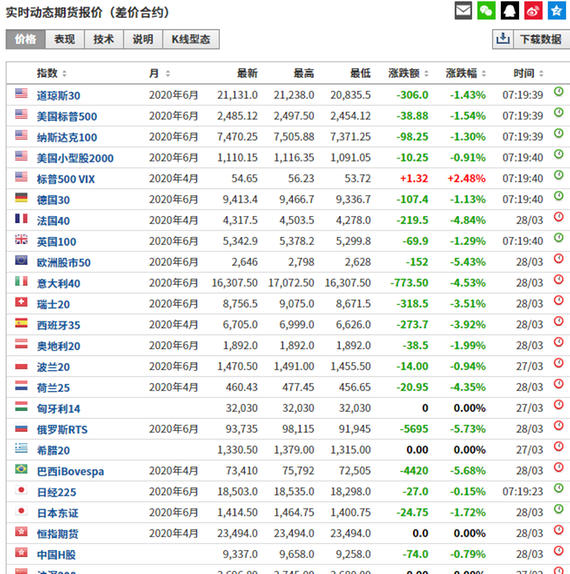The width and height of the screenshot is (570, 574).
Task: Open the 说明 tab
Action: [x=143, y=39]
